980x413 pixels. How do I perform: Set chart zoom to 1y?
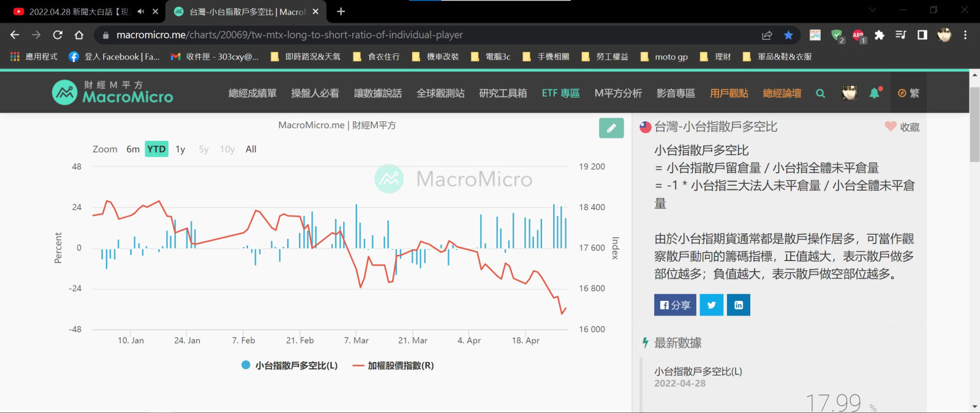point(180,150)
